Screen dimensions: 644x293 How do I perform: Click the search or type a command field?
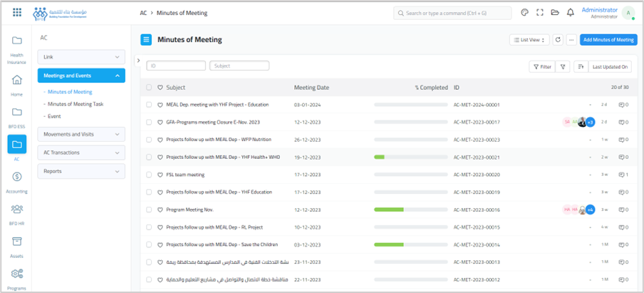pos(452,13)
